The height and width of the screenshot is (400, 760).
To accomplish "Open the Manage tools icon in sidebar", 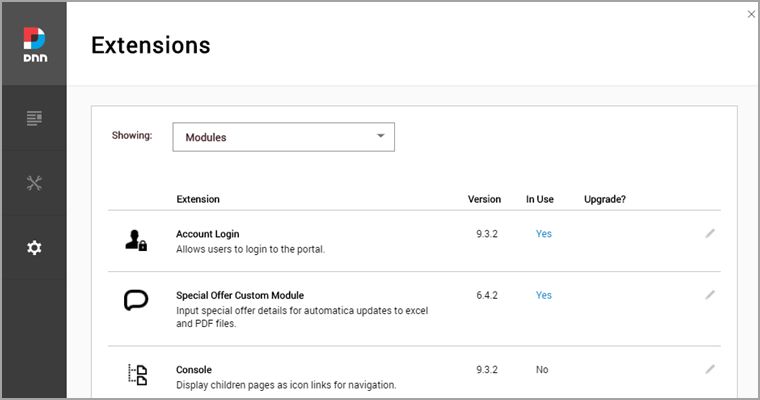I will (x=34, y=183).
